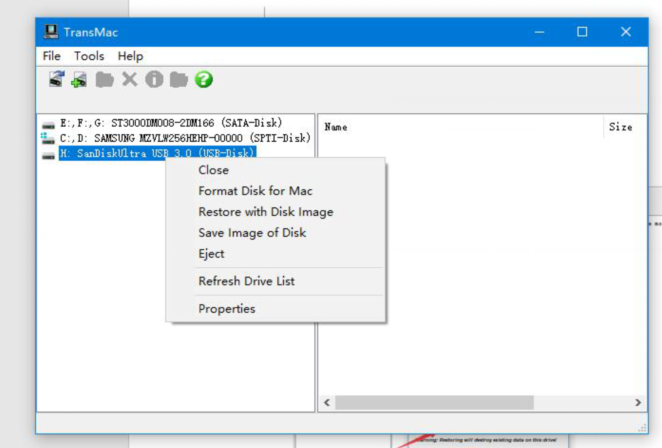Click the greyed folder icon beside help
Image resolution: width=662 pixels, height=448 pixels.
click(179, 79)
